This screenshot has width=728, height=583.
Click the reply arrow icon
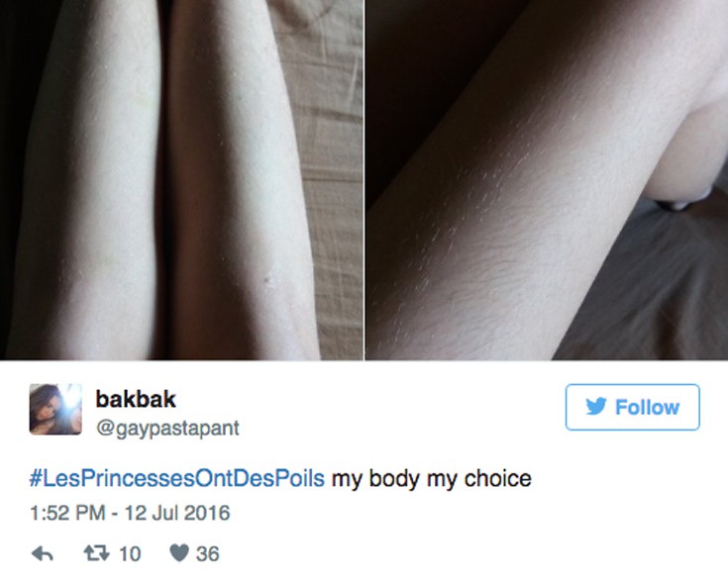[x=43, y=553]
